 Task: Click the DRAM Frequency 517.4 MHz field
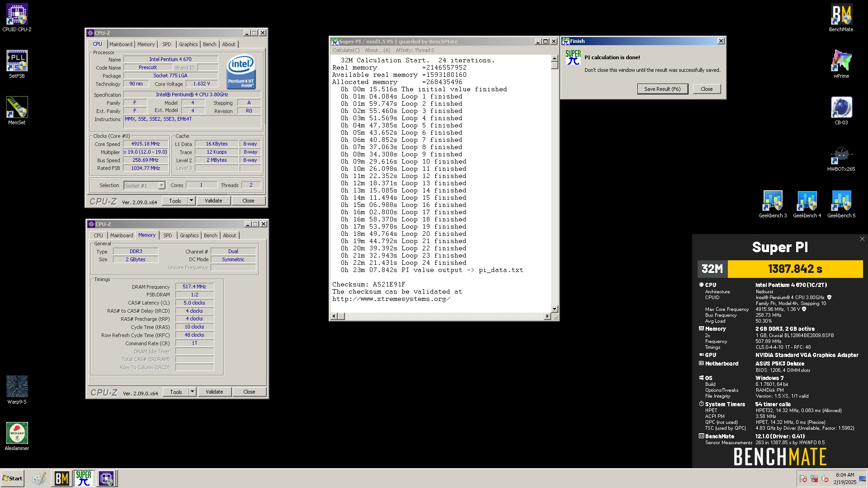(194, 286)
